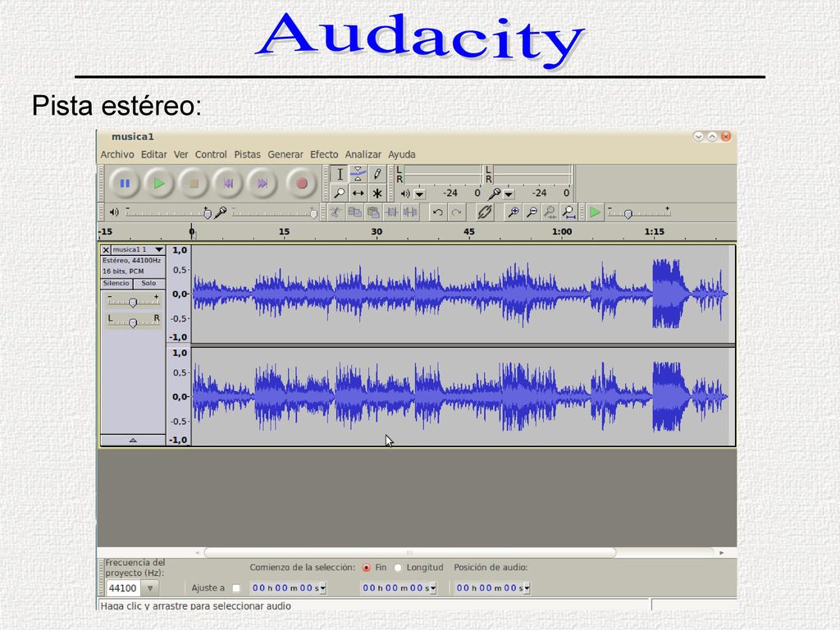Enable the Ajuste a checkbox
The width and height of the screenshot is (840, 630).
[x=236, y=587]
